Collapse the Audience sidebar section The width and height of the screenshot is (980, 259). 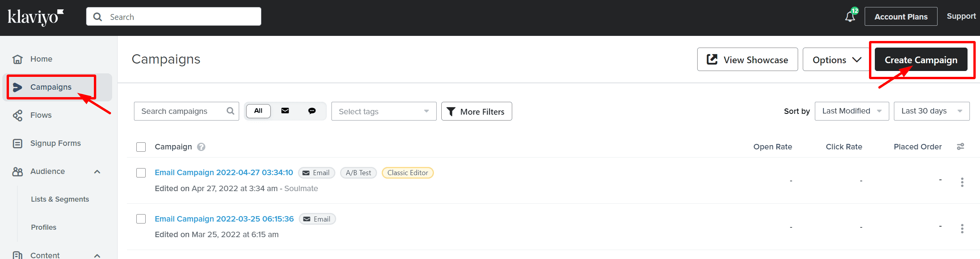point(97,172)
